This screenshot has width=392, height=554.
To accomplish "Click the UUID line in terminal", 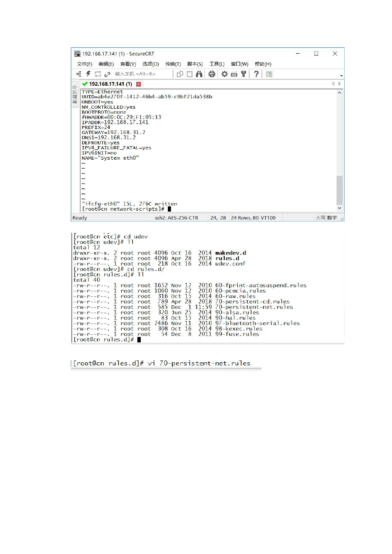I will (147, 97).
